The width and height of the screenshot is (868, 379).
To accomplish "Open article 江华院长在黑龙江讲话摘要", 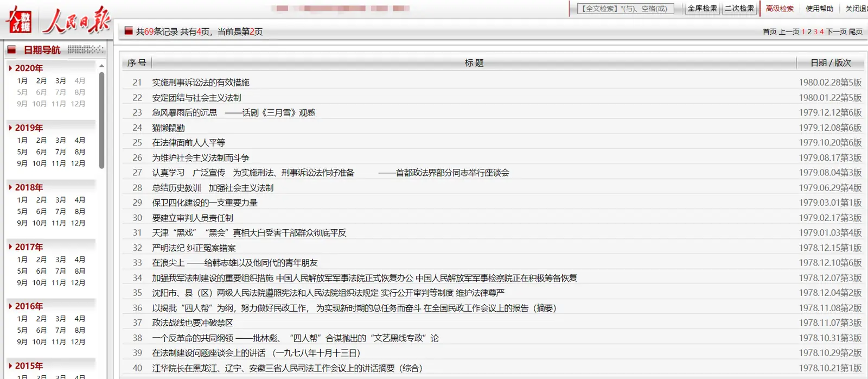I will click(x=287, y=368).
